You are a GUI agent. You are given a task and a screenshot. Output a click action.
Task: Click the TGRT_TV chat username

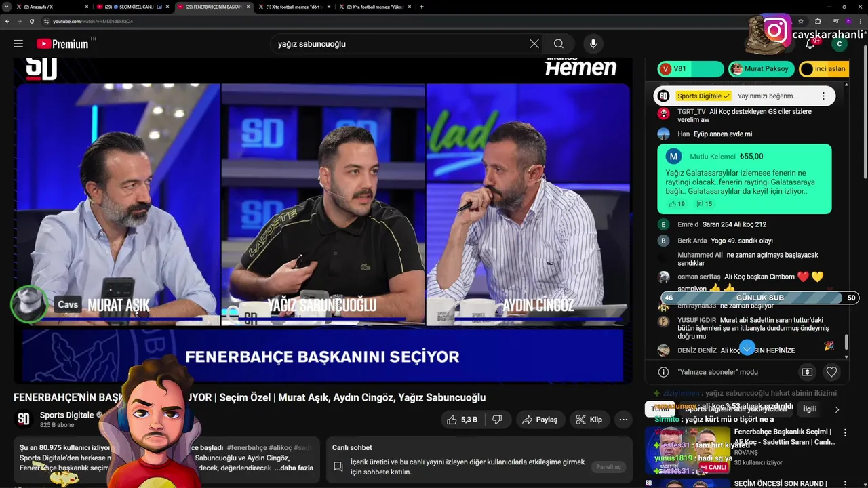[692, 111]
